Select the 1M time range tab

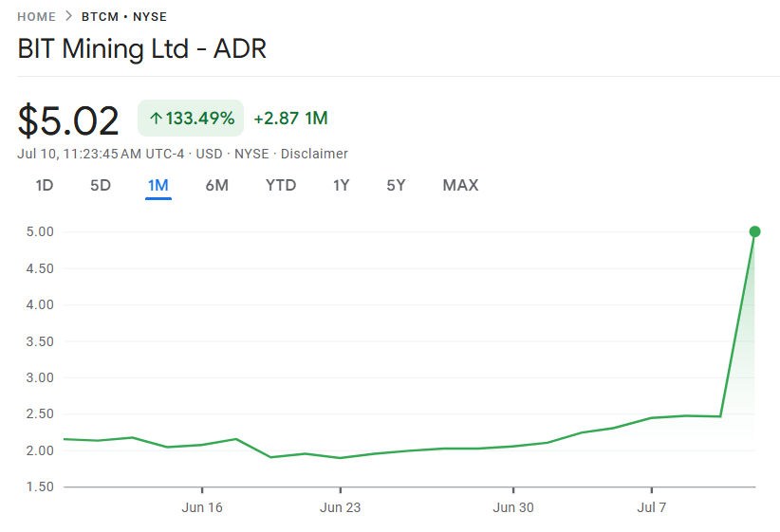158,186
